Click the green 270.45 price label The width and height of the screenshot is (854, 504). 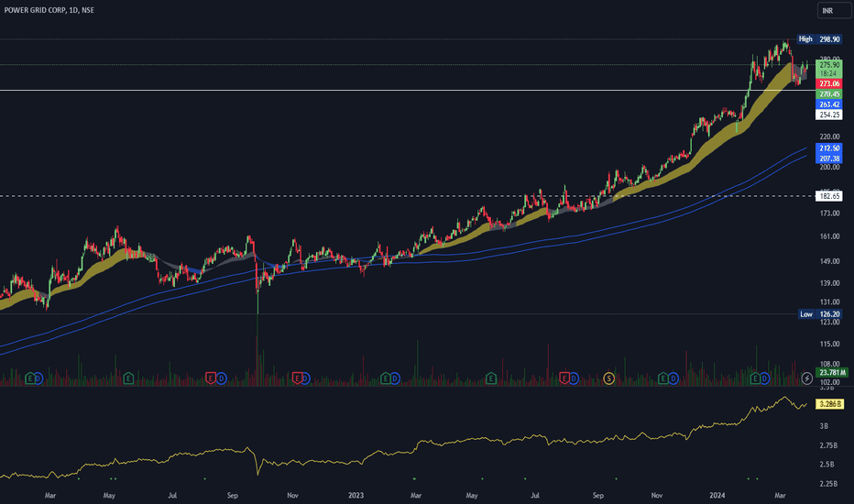click(x=829, y=94)
